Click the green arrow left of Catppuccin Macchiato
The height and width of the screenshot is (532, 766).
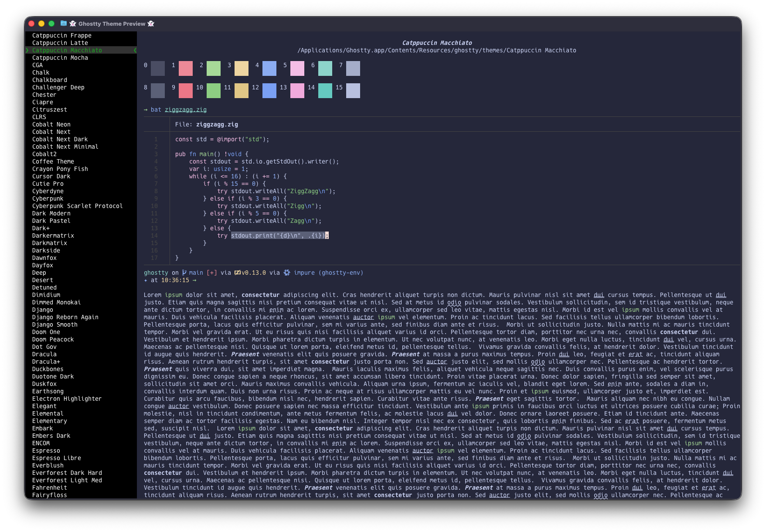tap(27, 50)
